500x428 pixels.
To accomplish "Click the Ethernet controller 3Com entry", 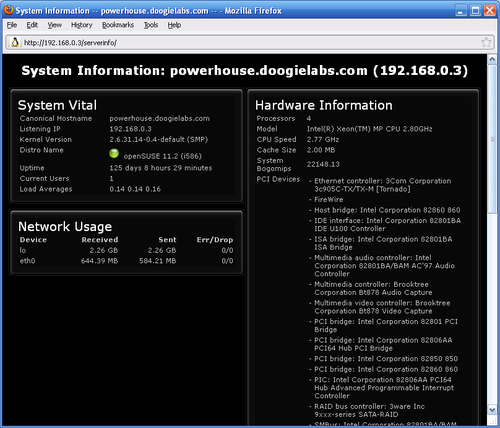I will point(383,185).
